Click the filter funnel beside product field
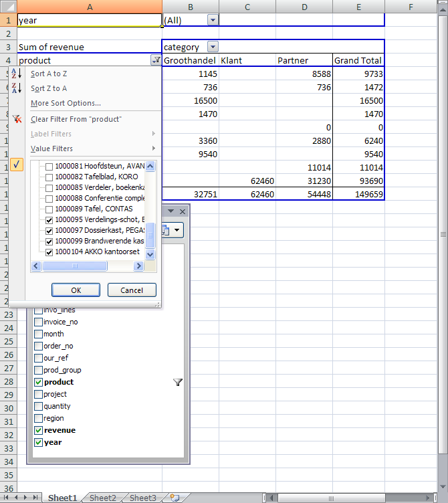Image resolution: width=448 pixels, height=503 pixels. coord(178,382)
